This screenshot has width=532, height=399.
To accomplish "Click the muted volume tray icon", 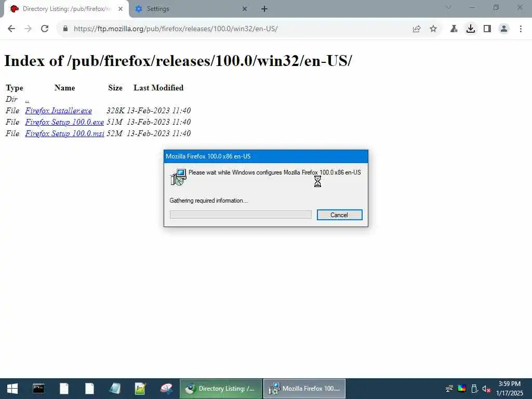I will [486, 389].
